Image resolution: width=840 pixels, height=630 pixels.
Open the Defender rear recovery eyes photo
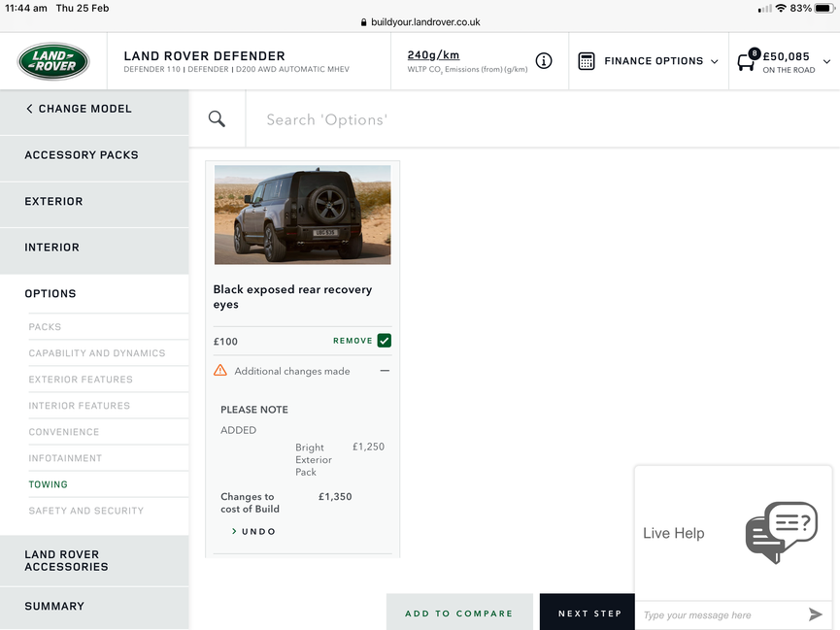303,215
